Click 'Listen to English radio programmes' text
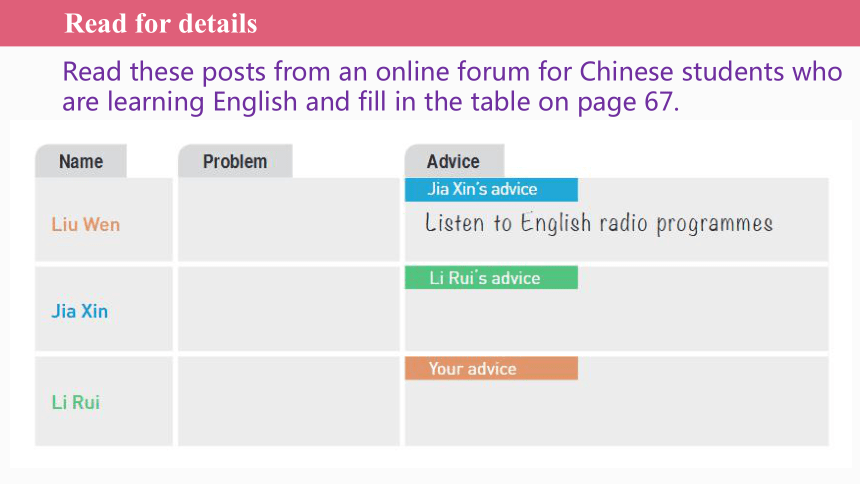The height and width of the screenshot is (484, 860). point(599,223)
